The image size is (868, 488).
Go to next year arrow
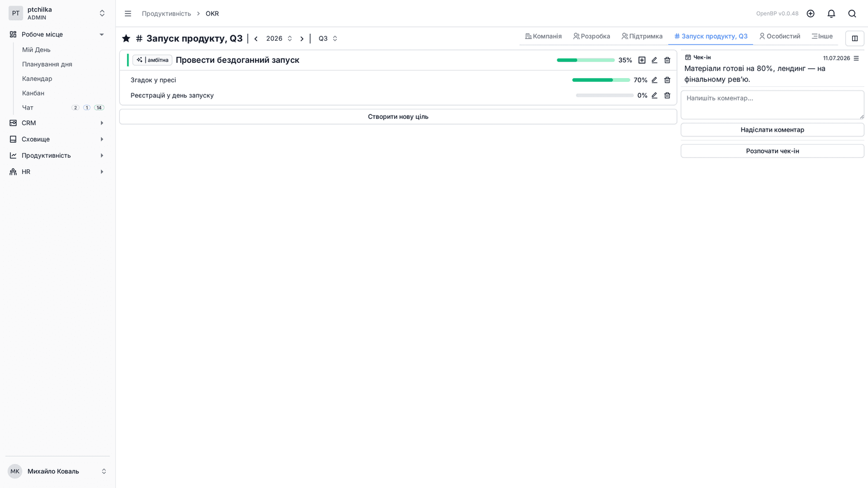pos(302,38)
